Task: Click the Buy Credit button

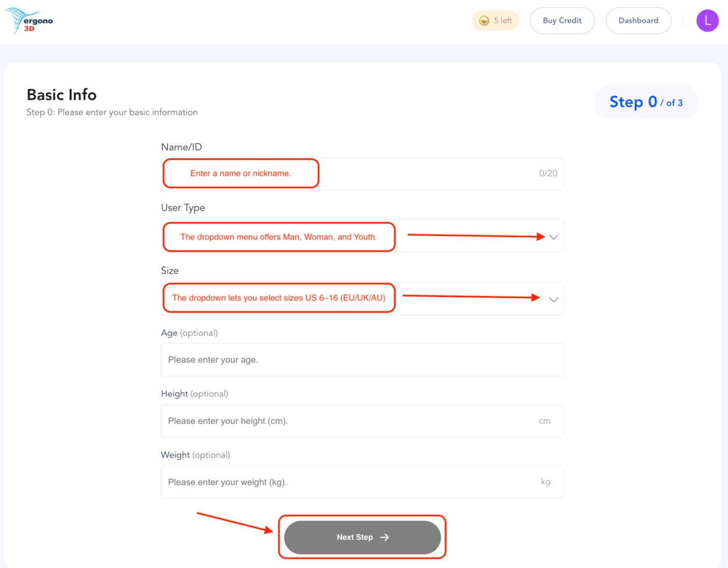Action: [x=562, y=20]
